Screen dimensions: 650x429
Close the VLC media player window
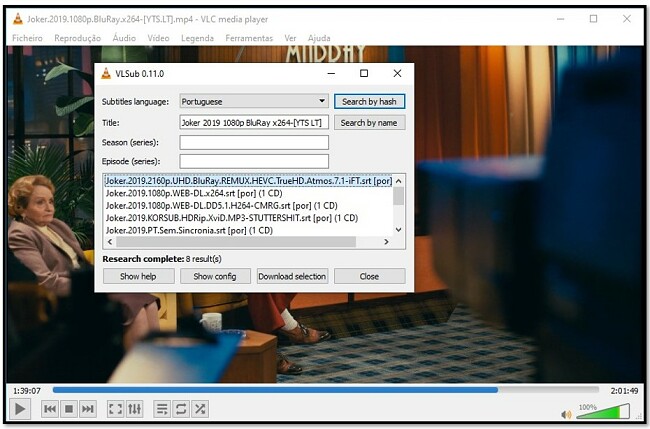click(x=627, y=19)
